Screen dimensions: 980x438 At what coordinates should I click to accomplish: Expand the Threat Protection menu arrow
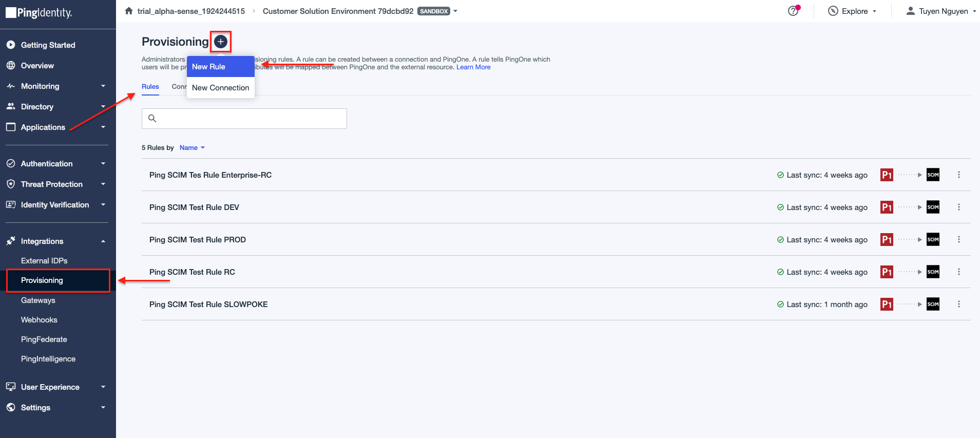(103, 184)
